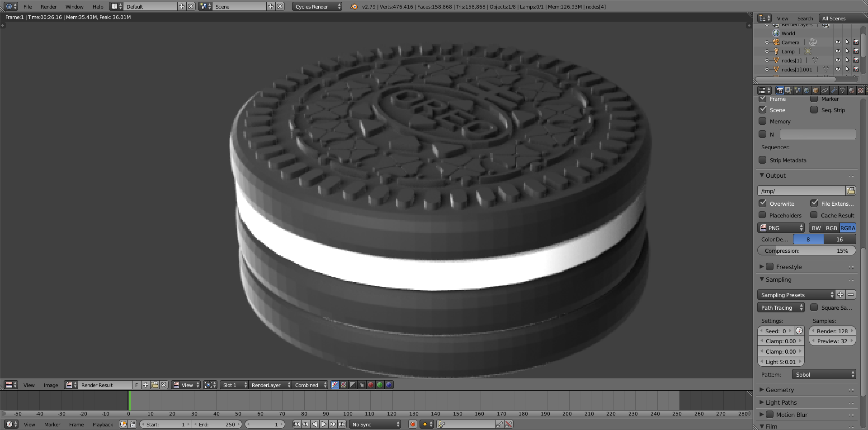Image resolution: width=868 pixels, height=430 pixels.
Task: Toggle nodes[1] render camera icon
Action: point(856,60)
